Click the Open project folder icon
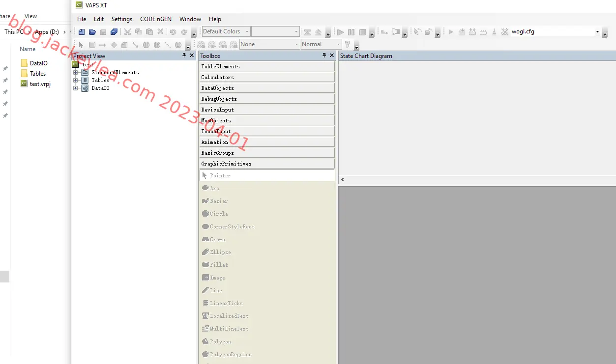The height and width of the screenshot is (364, 616). click(92, 32)
